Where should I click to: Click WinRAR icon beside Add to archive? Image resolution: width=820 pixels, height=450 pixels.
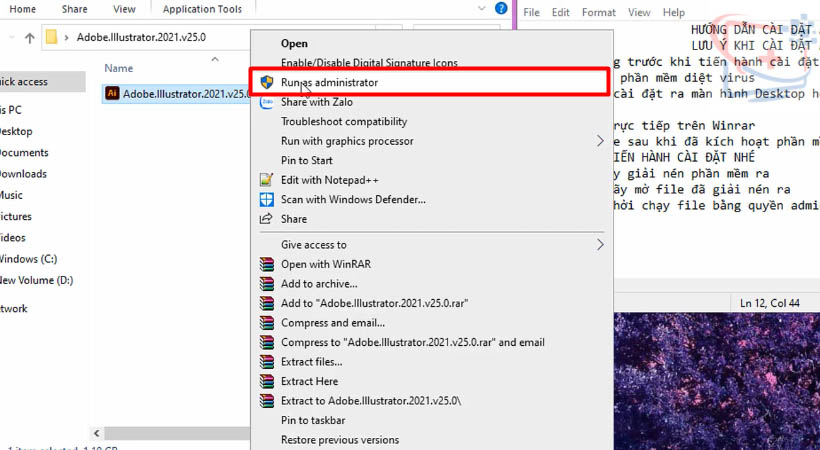[x=267, y=284]
